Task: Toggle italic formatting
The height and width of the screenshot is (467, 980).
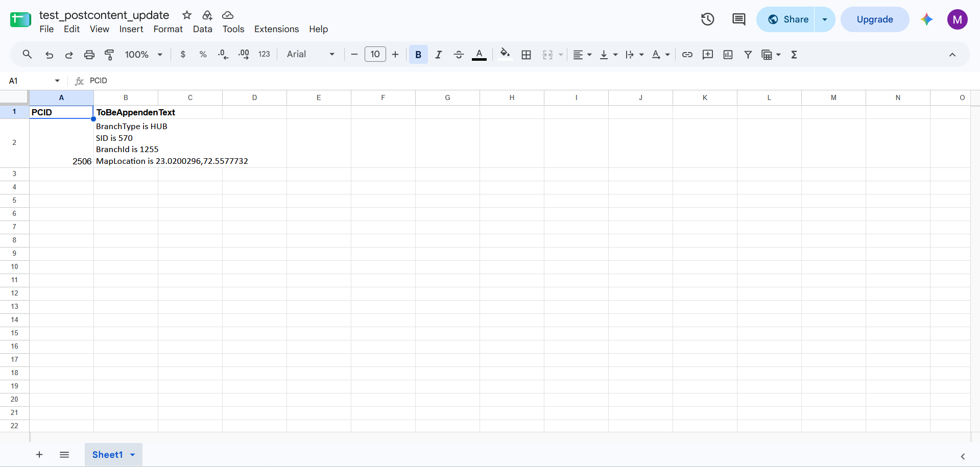Action: [x=438, y=55]
